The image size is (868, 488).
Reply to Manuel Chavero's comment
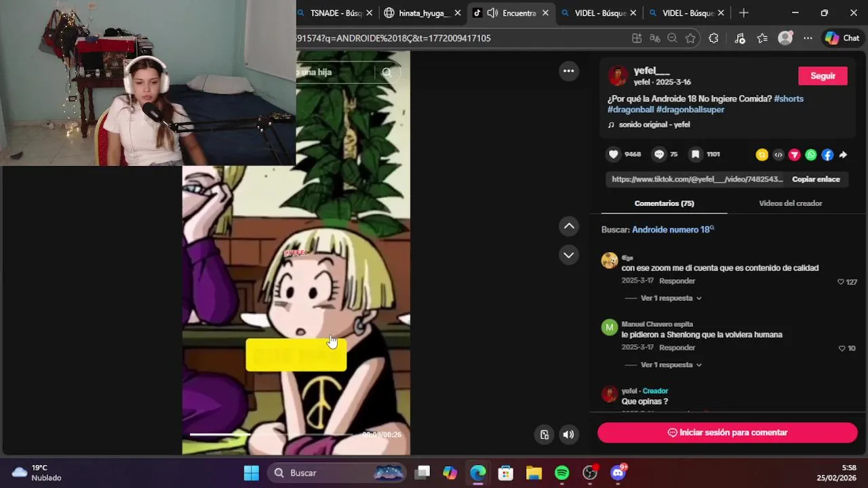(x=677, y=348)
